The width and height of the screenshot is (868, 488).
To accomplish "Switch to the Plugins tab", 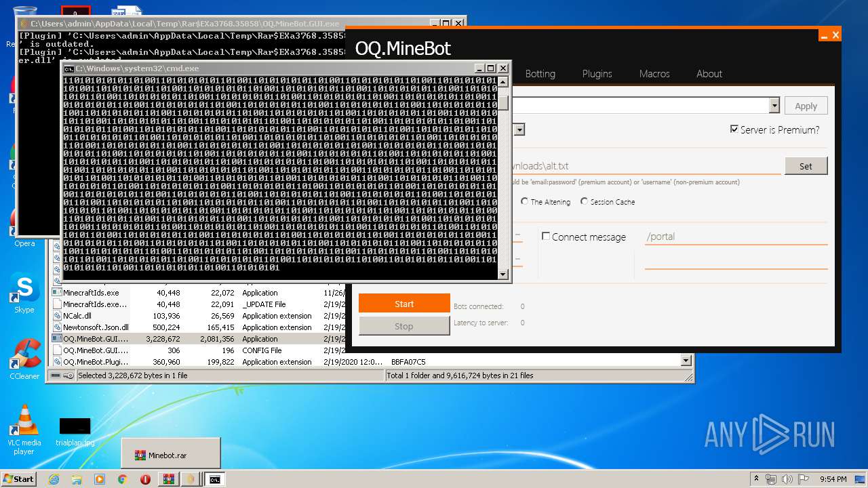I will 597,74.
